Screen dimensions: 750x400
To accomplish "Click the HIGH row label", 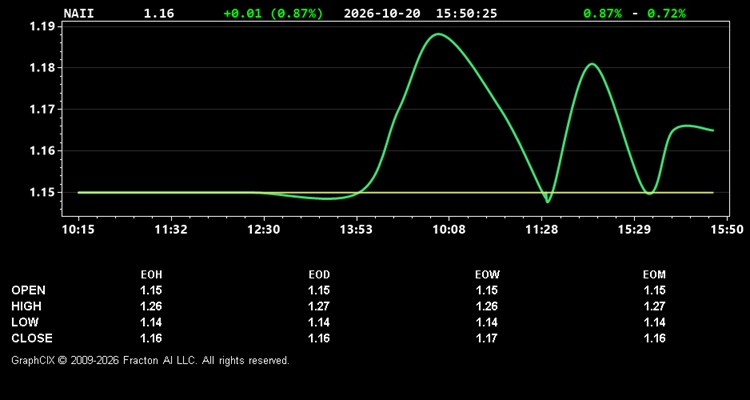I will (26, 306).
